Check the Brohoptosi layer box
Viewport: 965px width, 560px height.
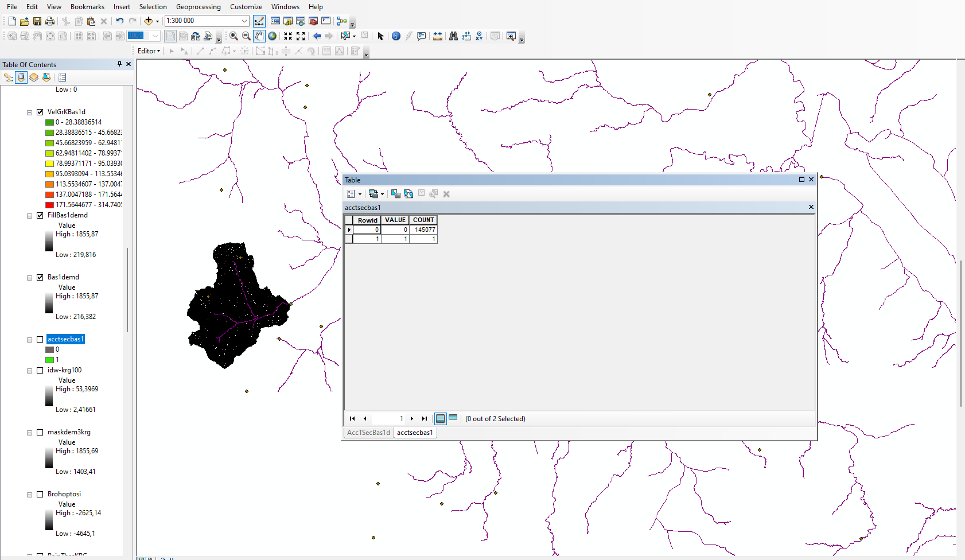point(40,494)
